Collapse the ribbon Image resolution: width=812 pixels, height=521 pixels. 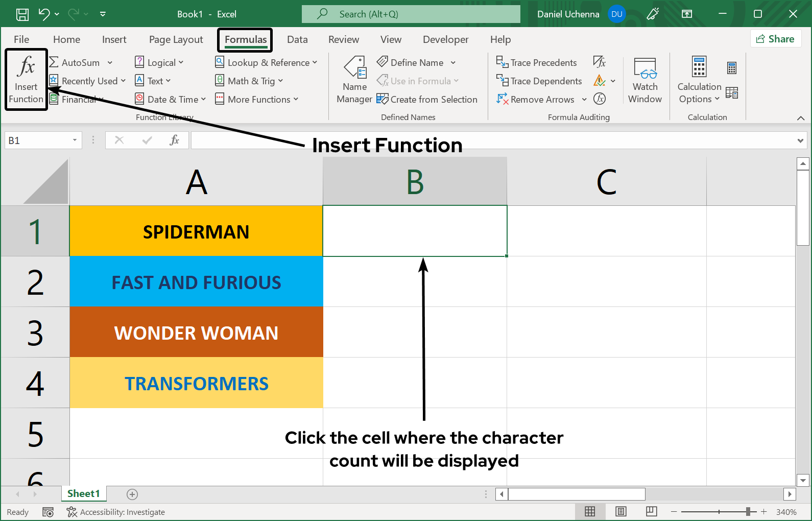pyautogui.click(x=800, y=118)
